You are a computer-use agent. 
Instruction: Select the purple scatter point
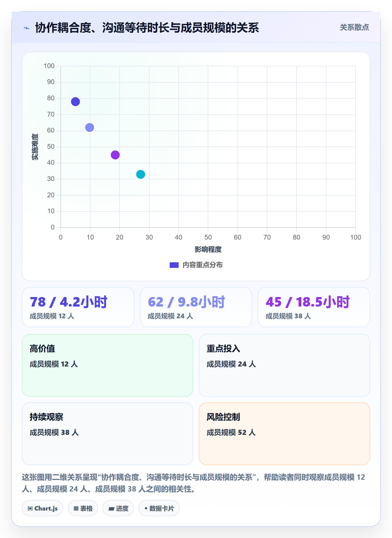point(115,155)
